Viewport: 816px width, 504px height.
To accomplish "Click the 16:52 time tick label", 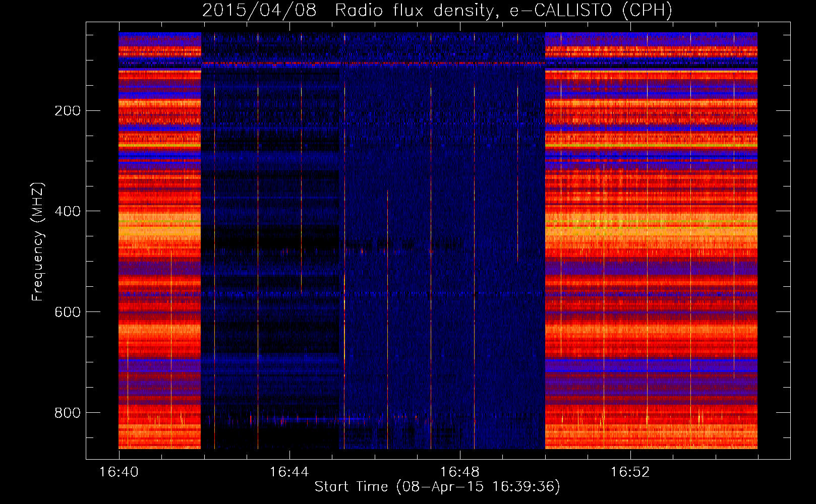I will click(x=630, y=472).
